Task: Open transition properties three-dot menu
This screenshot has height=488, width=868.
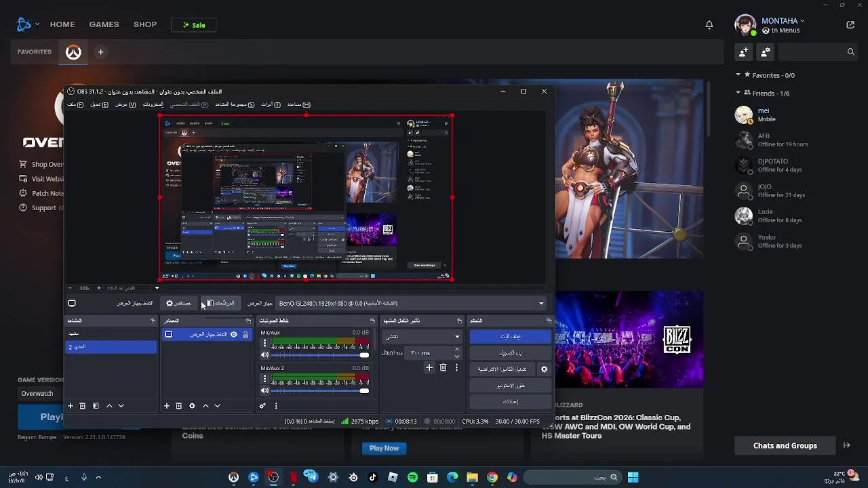Action: (x=456, y=367)
